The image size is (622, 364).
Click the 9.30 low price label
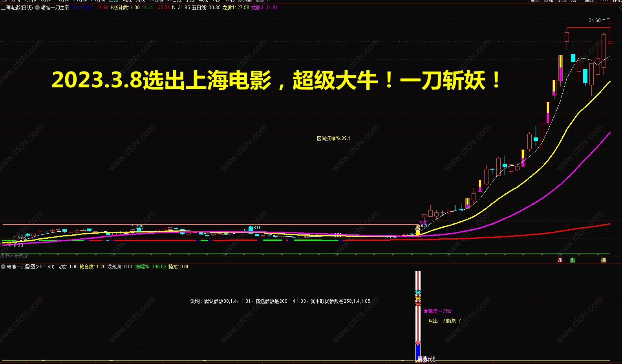coord(18,245)
